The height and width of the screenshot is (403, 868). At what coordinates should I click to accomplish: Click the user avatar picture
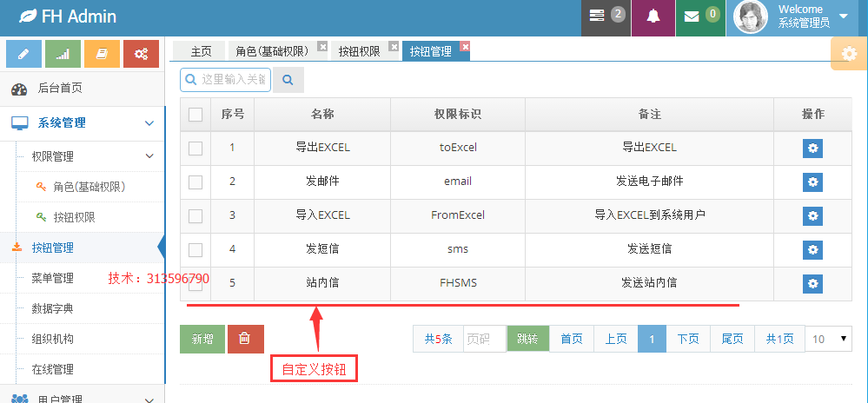[x=750, y=17]
